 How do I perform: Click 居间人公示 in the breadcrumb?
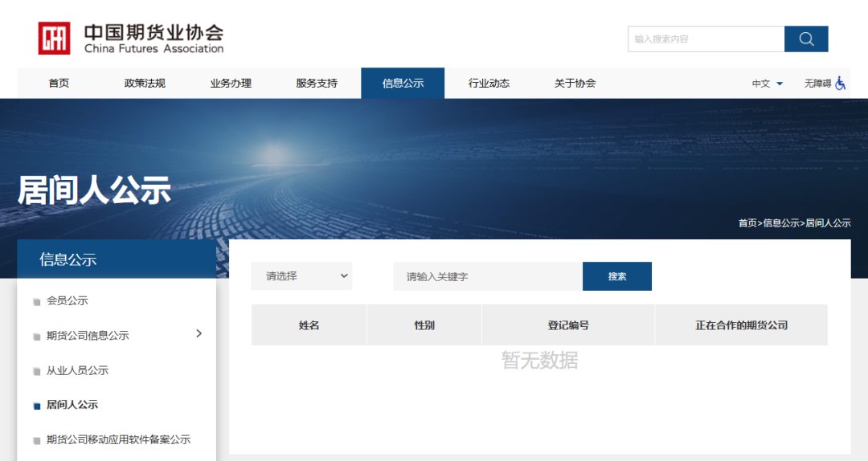828,223
